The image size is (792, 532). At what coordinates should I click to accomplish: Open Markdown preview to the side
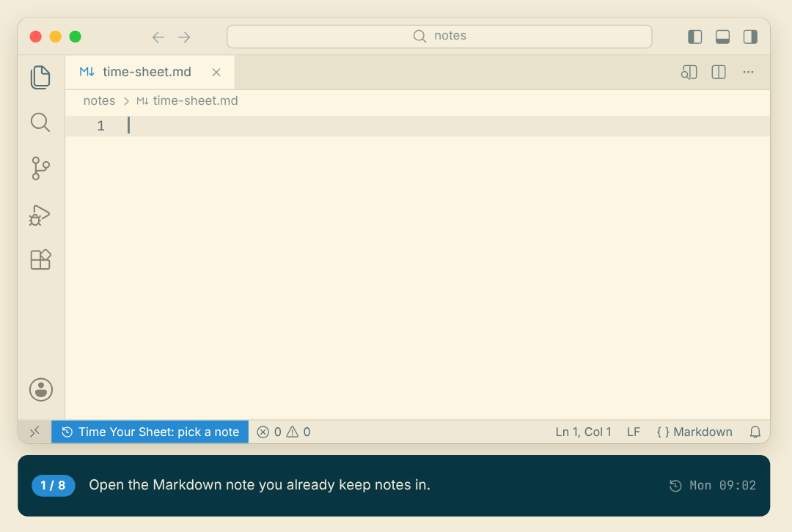[689, 72]
